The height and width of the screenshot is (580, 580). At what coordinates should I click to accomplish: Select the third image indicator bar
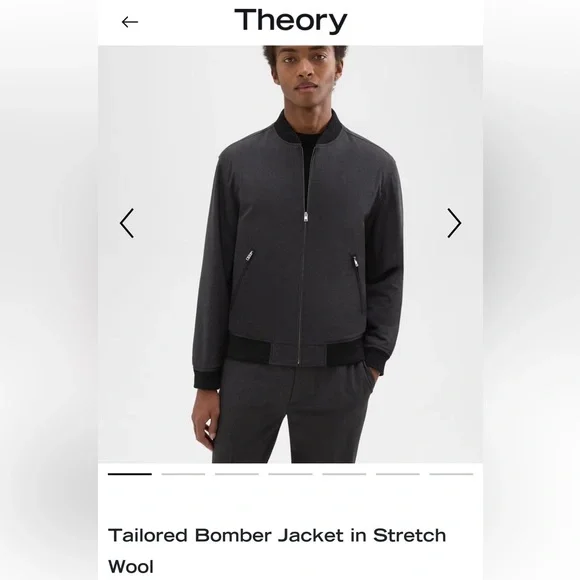[x=237, y=474]
